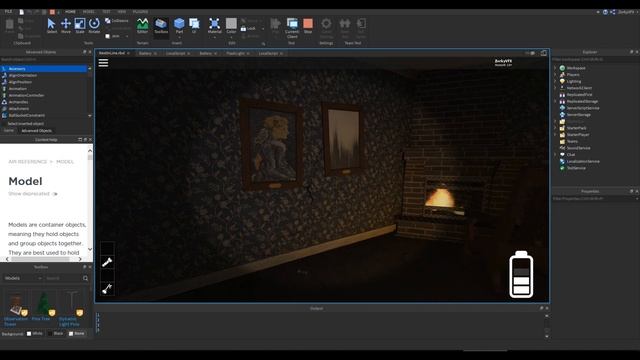
Task: Stop the play test
Action: point(308,25)
